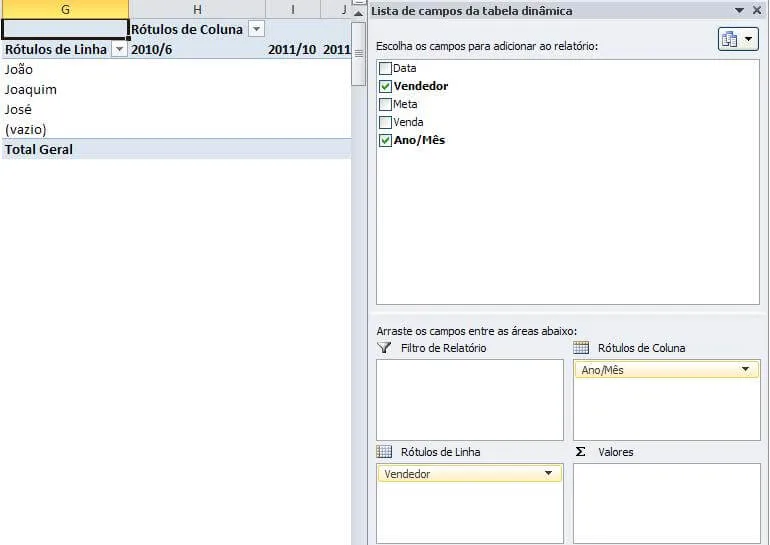Check the Data field checkbox
Image resolution: width=770 pixels, height=545 pixels.
pos(385,68)
